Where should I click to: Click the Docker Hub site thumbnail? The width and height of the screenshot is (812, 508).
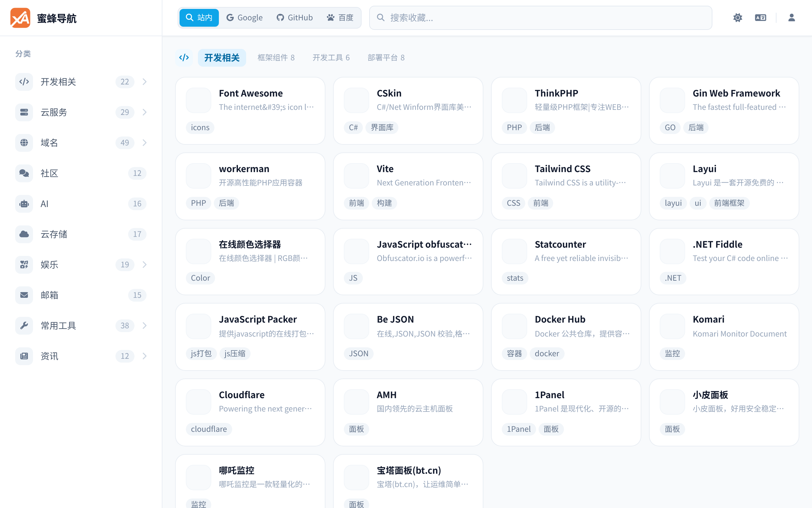[514, 326]
